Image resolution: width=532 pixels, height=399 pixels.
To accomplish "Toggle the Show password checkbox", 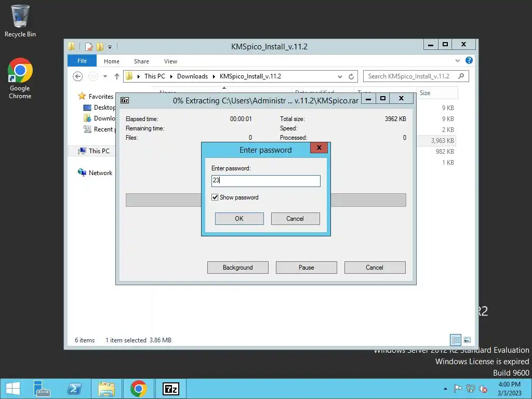I will [x=215, y=197].
